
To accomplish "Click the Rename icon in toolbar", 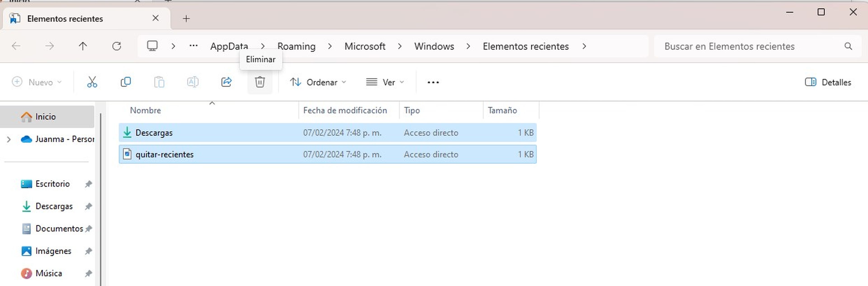I will (x=192, y=82).
